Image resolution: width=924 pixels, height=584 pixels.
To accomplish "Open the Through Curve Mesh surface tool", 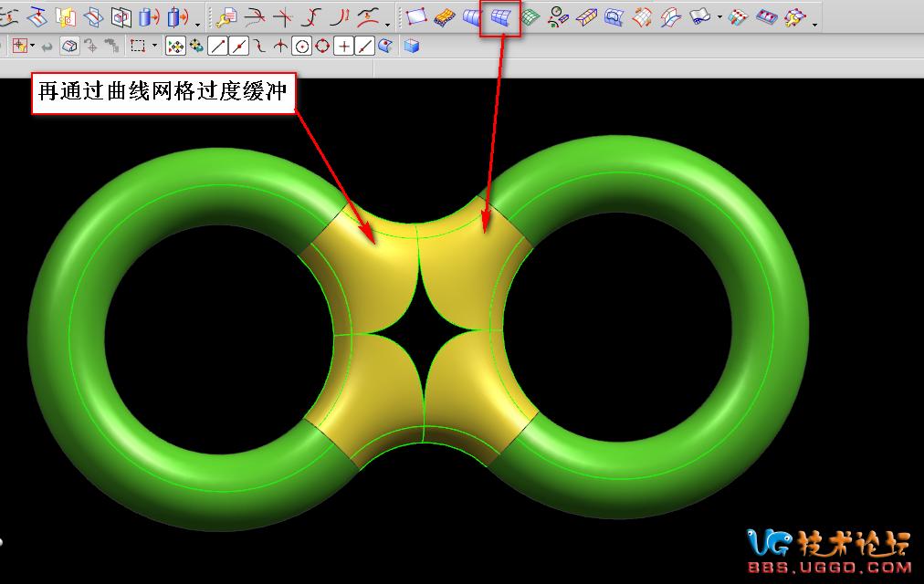I will click(499, 17).
